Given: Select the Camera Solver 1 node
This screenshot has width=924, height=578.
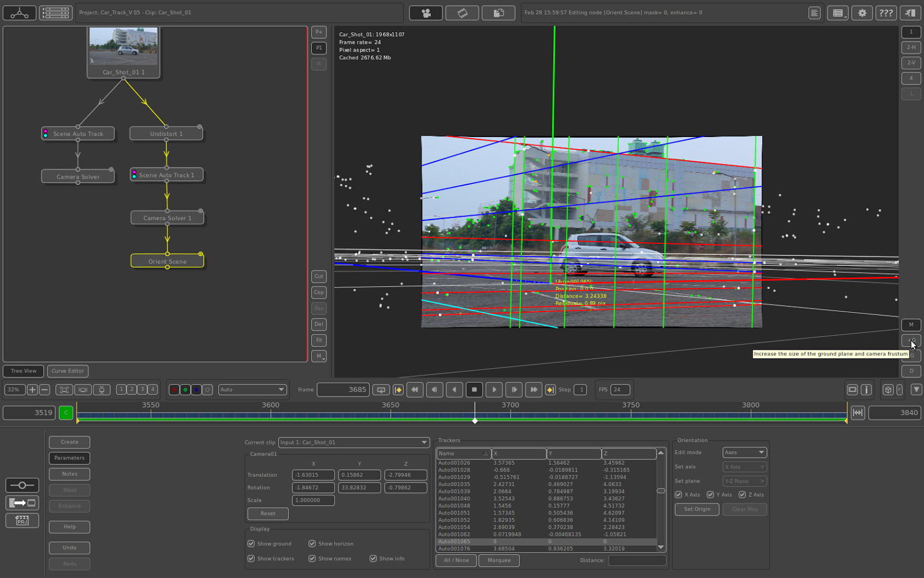Looking at the screenshot, I should click(167, 218).
